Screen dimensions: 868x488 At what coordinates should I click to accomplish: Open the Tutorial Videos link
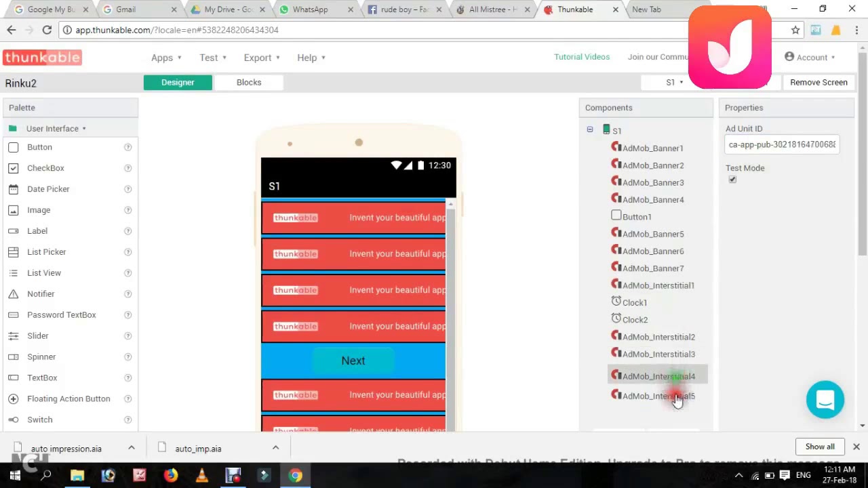pos(582,57)
